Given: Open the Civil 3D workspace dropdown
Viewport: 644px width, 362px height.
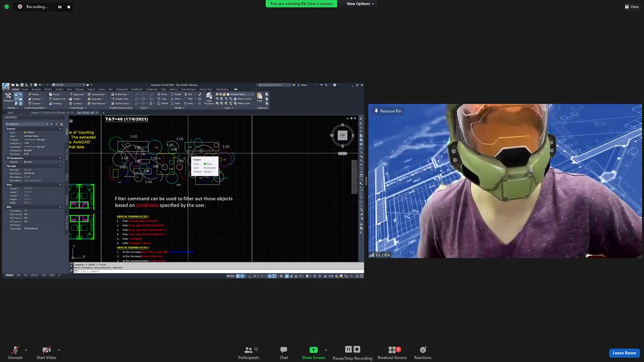Looking at the screenshot, I should [x=69, y=85].
